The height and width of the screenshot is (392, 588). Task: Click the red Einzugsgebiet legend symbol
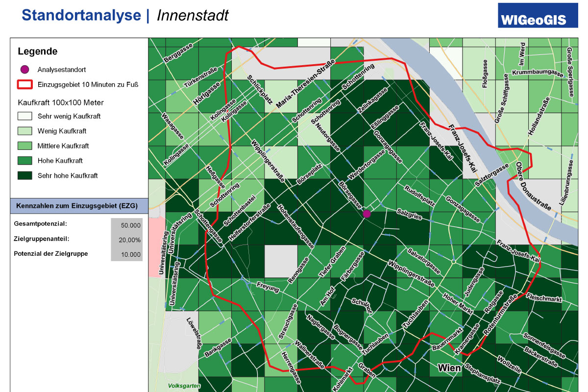click(x=25, y=85)
